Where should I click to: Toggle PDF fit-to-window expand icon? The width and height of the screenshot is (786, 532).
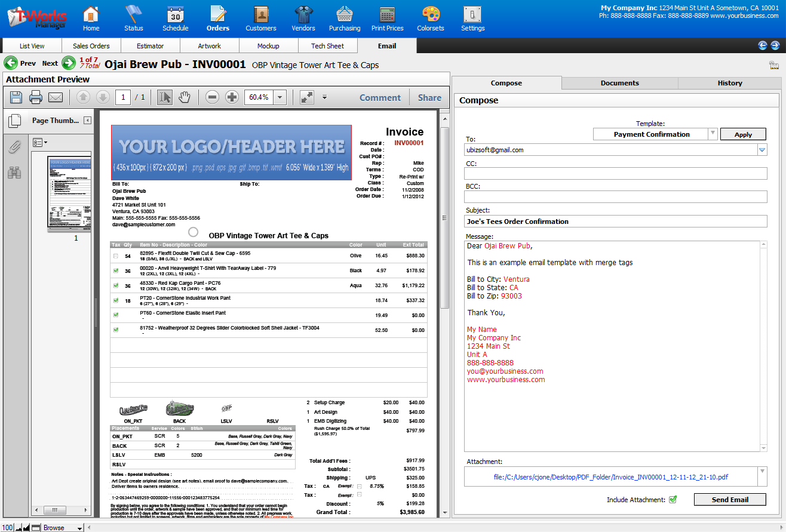click(x=307, y=97)
